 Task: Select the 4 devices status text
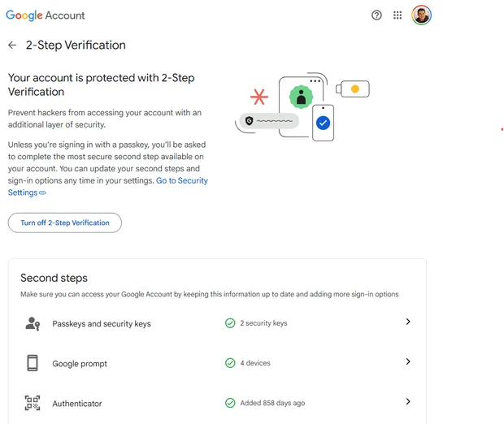point(255,363)
